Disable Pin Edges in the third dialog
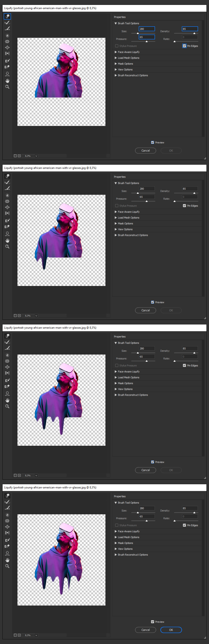This screenshot has height=644, width=209. [184, 366]
